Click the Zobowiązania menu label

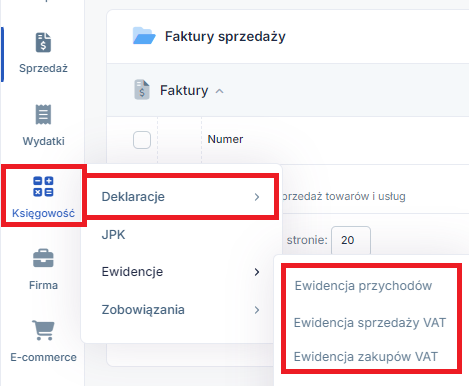pos(143,310)
